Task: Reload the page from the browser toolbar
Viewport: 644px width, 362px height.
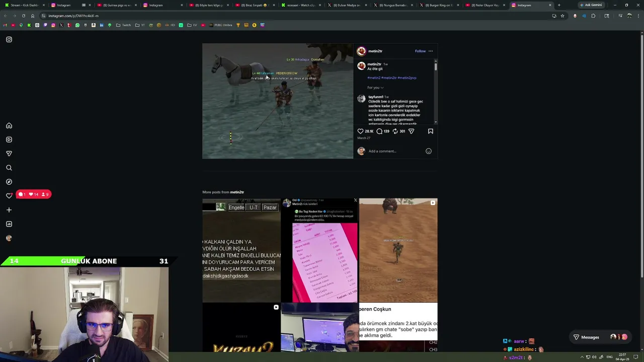Action: pos(23,16)
